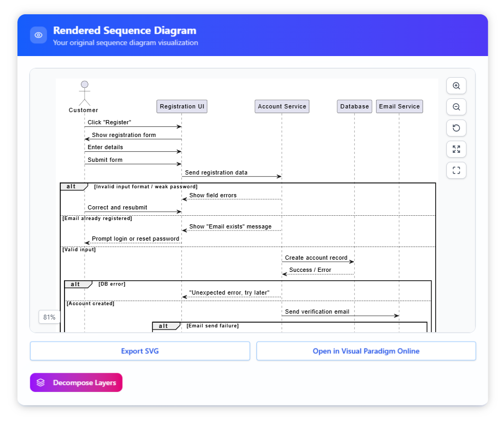Zoom in on the sequence diagram
The width and height of the screenshot is (504, 421).
456,86
